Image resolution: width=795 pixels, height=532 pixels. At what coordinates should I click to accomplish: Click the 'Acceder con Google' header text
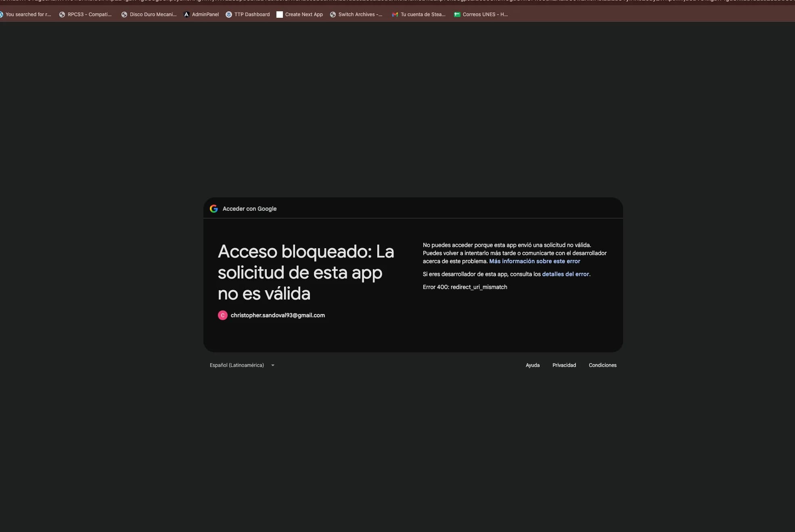coord(249,209)
